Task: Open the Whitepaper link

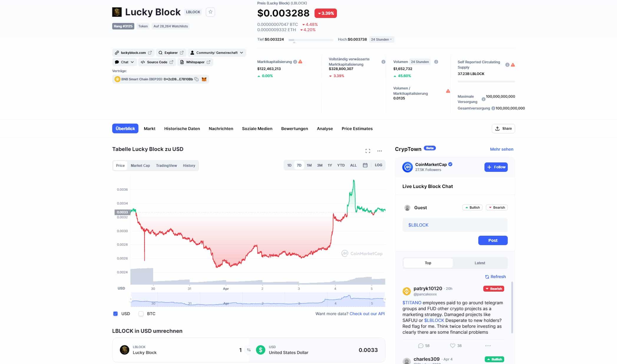Action: (195, 62)
